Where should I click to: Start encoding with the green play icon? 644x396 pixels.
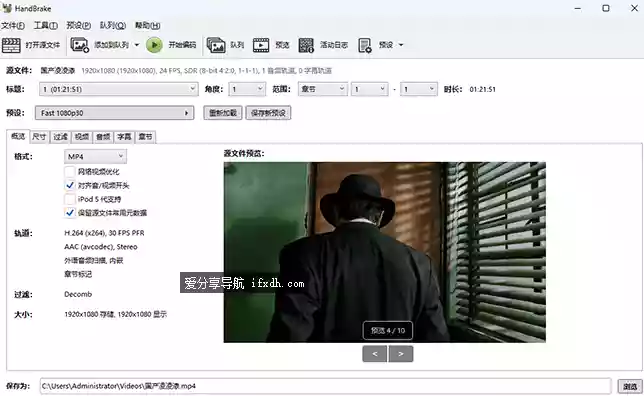(154, 45)
